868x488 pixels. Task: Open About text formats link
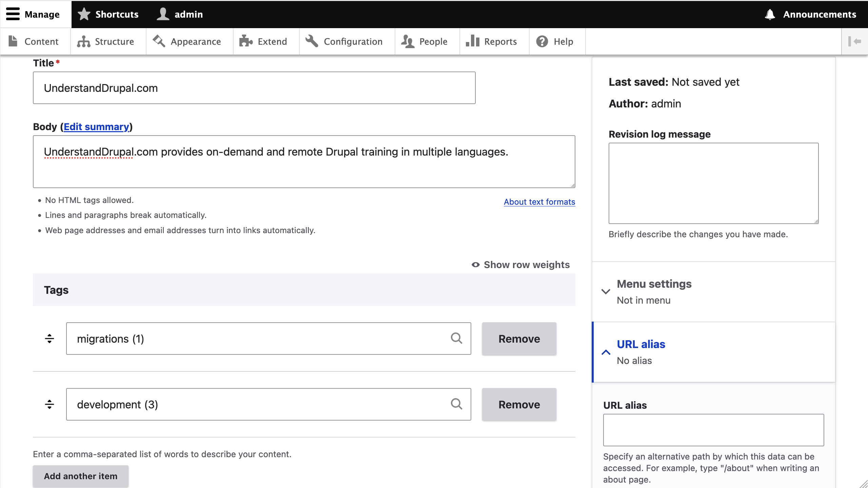(x=539, y=202)
